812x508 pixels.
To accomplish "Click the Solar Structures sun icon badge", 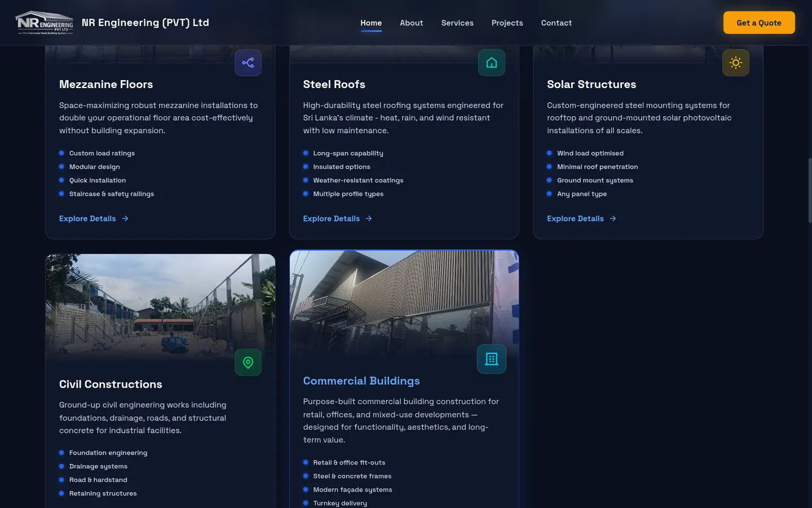I will [736, 63].
